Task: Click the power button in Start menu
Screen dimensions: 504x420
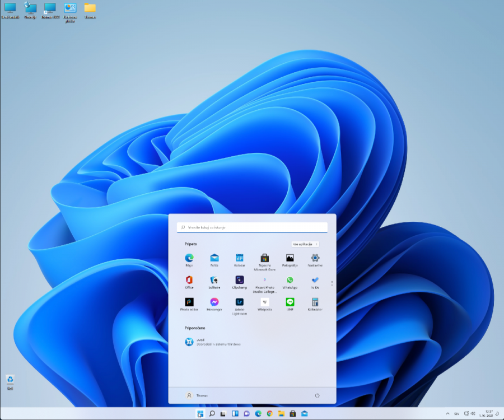Action: tap(318, 395)
